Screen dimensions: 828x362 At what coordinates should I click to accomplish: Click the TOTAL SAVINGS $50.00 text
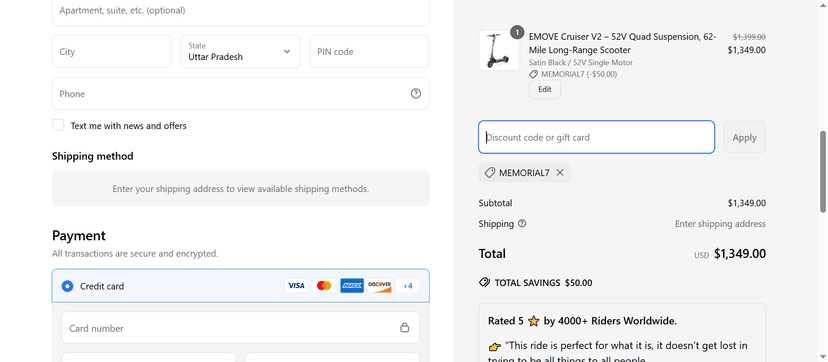(543, 283)
